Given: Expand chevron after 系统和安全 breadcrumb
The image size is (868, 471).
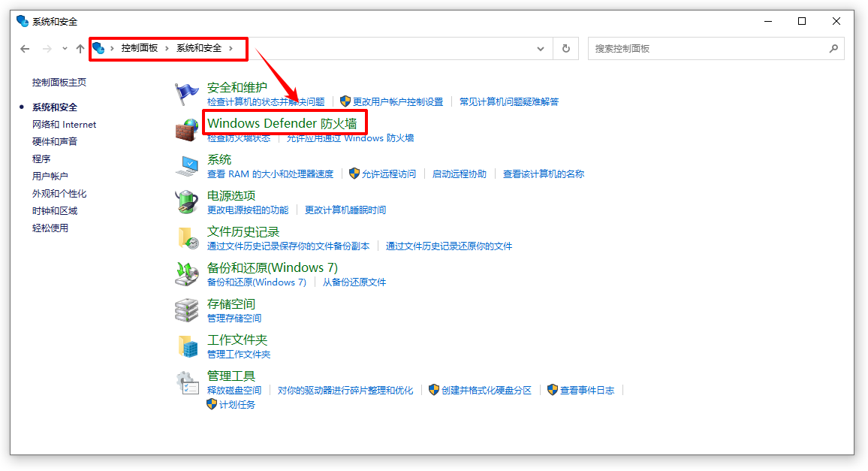Looking at the screenshot, I should tap(231, 48).
